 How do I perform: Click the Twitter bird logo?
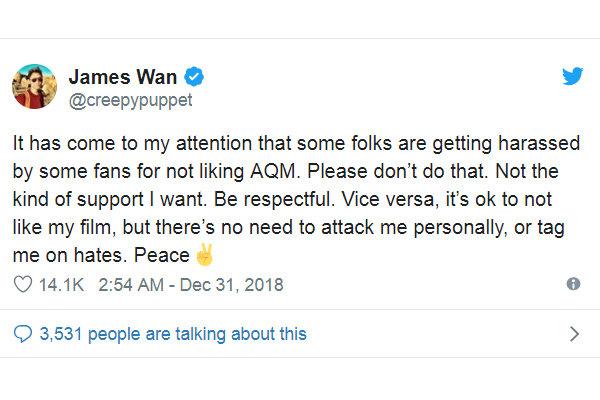[x=571, y=77]
